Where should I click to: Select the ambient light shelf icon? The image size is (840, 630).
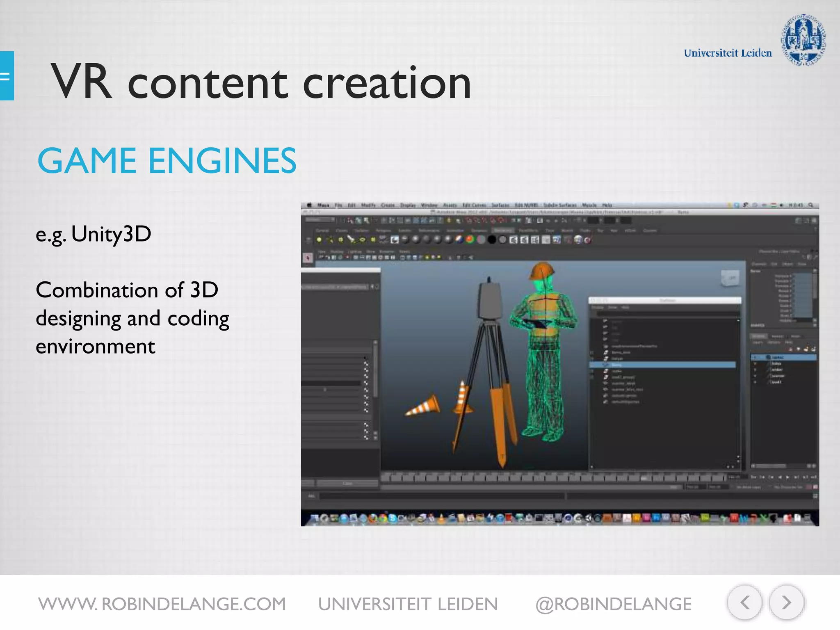[319, 240]
